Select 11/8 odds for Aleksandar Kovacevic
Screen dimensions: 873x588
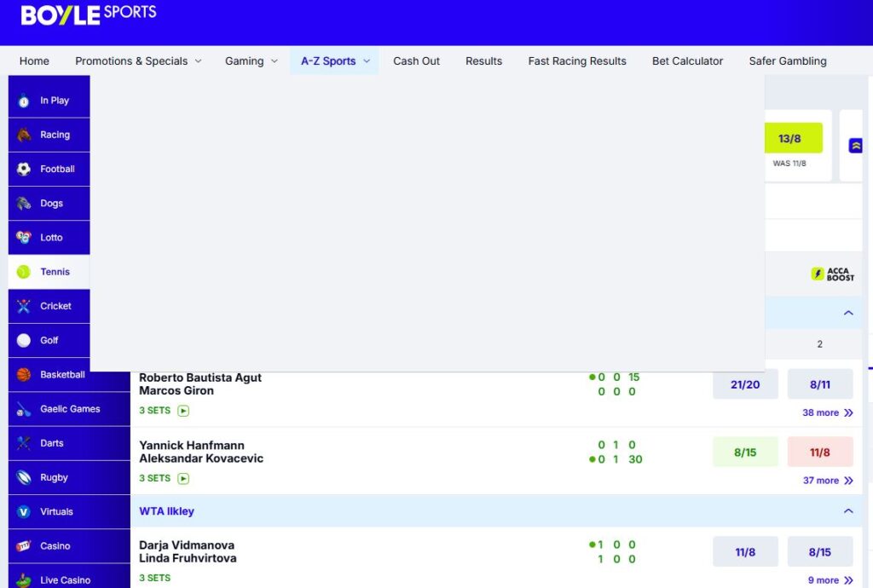[x=820, y=453]
